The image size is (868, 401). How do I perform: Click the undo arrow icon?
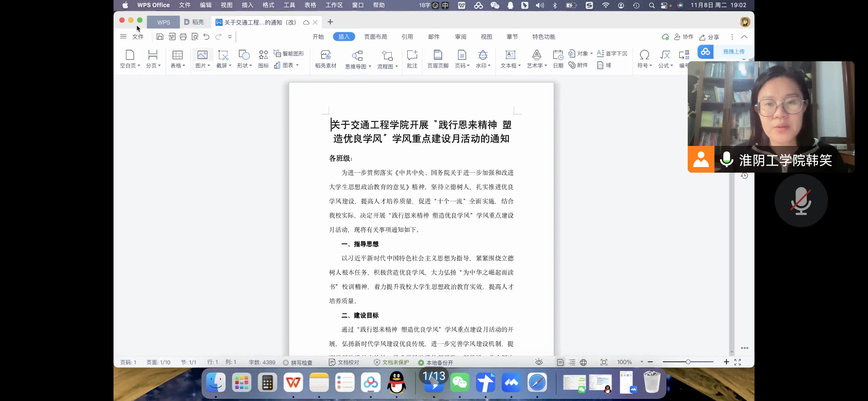(x=207, y=37)
